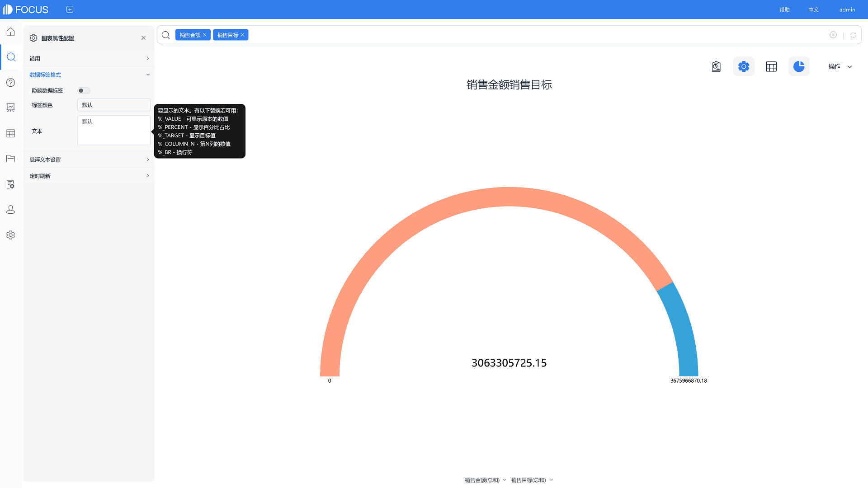
Task: Open system settings gear sidebar icon
Action: 11,235
